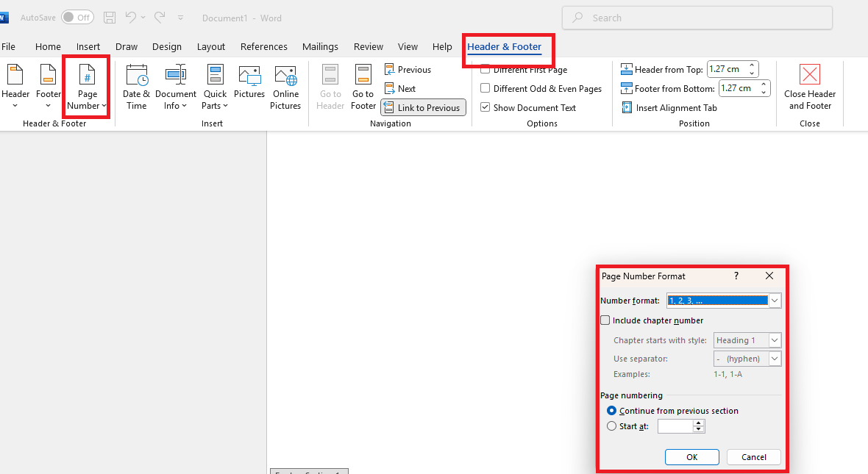Open the Header dropdown in ribbon
The image size is (868, 474).
tap(15, 87)
